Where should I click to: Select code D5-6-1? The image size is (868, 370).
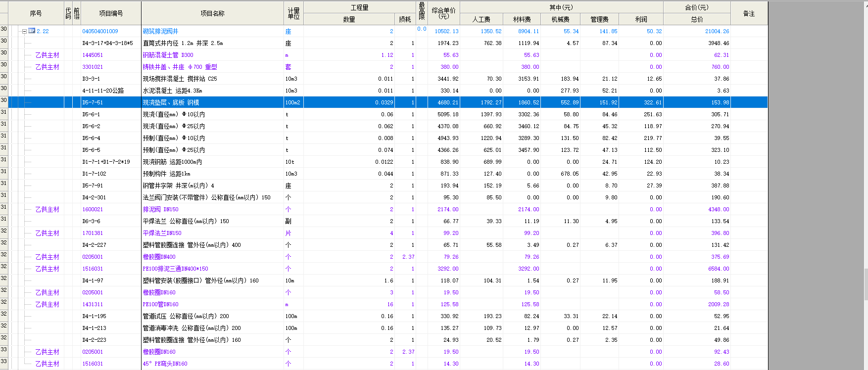pos(91,114)
